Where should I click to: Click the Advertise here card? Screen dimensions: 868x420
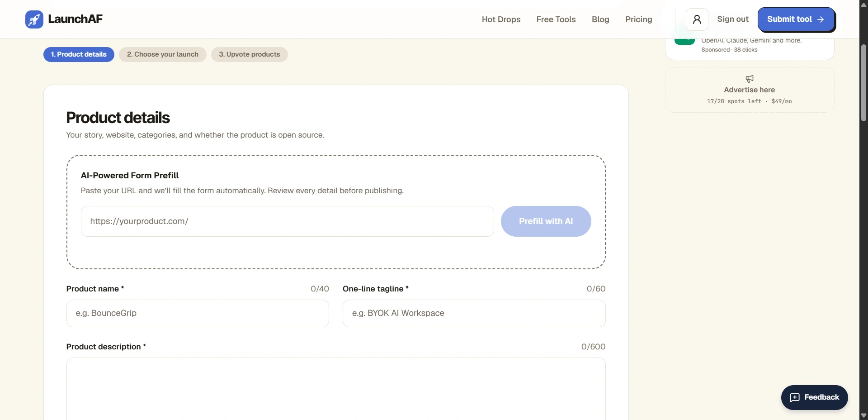coord(750,90)
